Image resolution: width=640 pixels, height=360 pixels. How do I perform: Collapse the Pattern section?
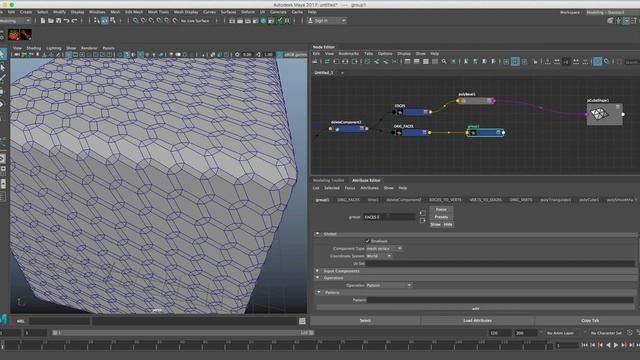[319, 292]
